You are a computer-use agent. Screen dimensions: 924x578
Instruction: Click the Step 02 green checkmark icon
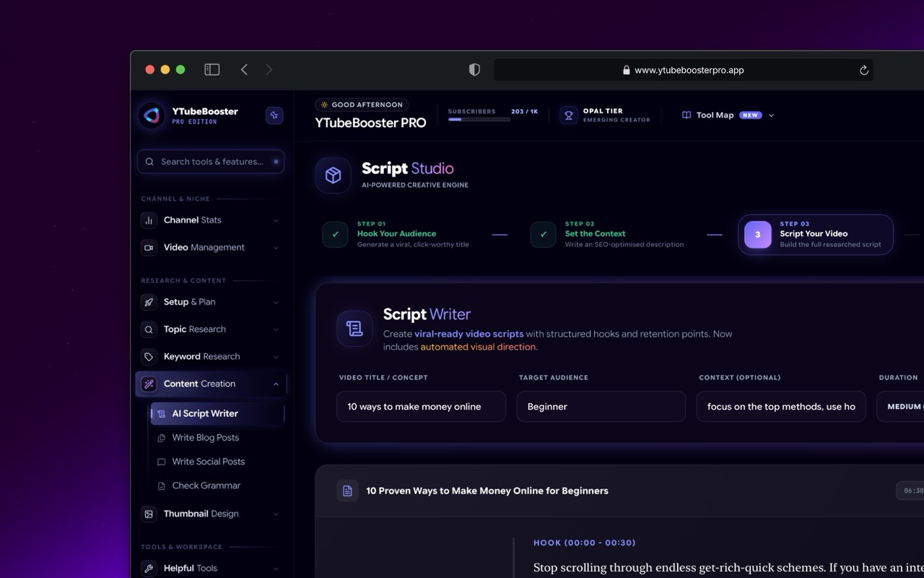tap(543, 234)
